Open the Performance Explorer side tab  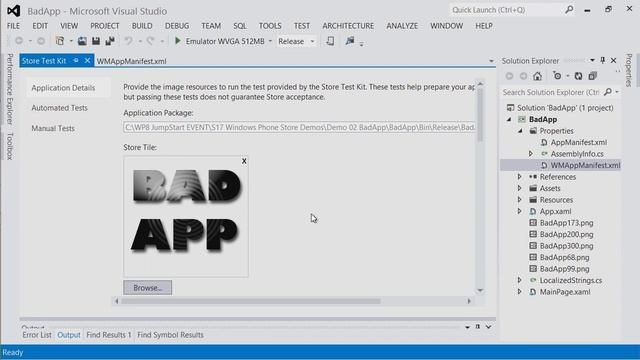point(10,89)
